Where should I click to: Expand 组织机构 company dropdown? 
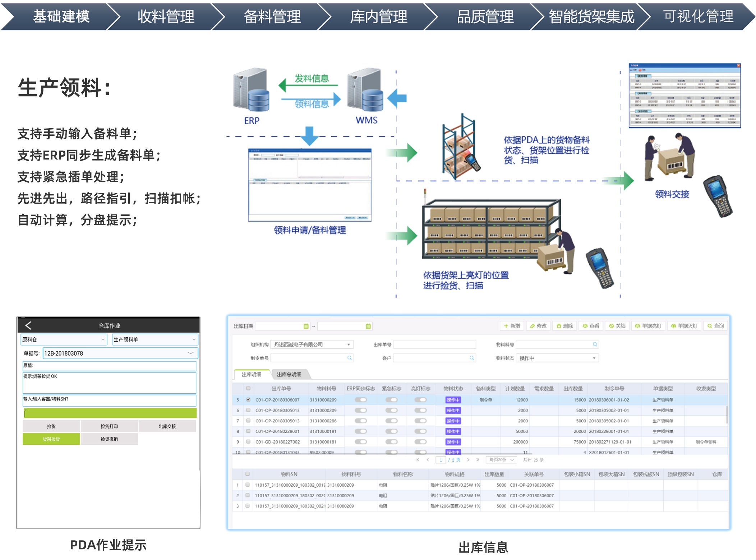pyautogui.click(x=348, y=344)
